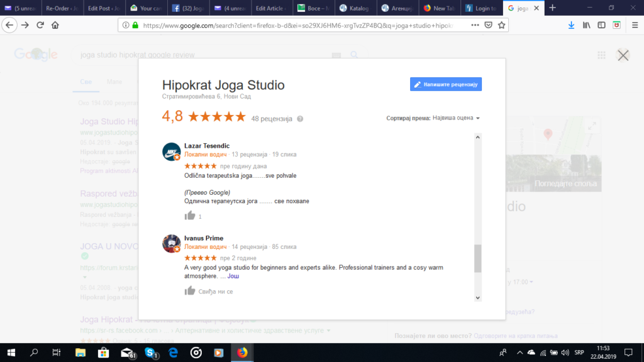Switch to the Katalog tab

pyautogui.click(x=355, y=8)
